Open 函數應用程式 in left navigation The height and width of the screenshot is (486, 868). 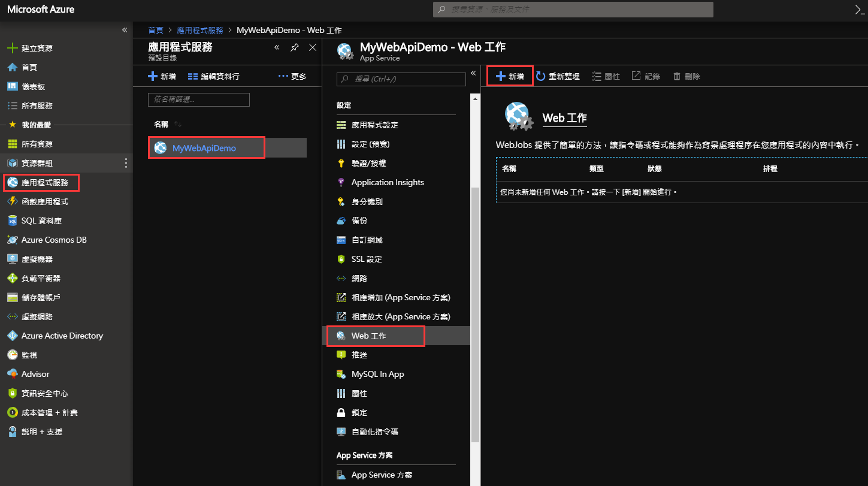[44, 201]
